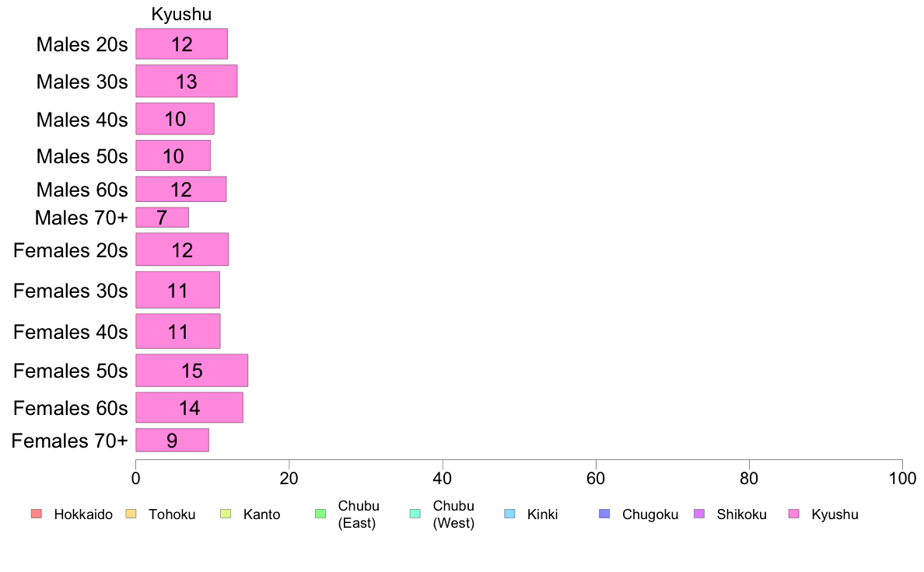Click the Shikoku legend color swatch
The width and height of the screenshot is (924, 572).
(x=699, y=514)
